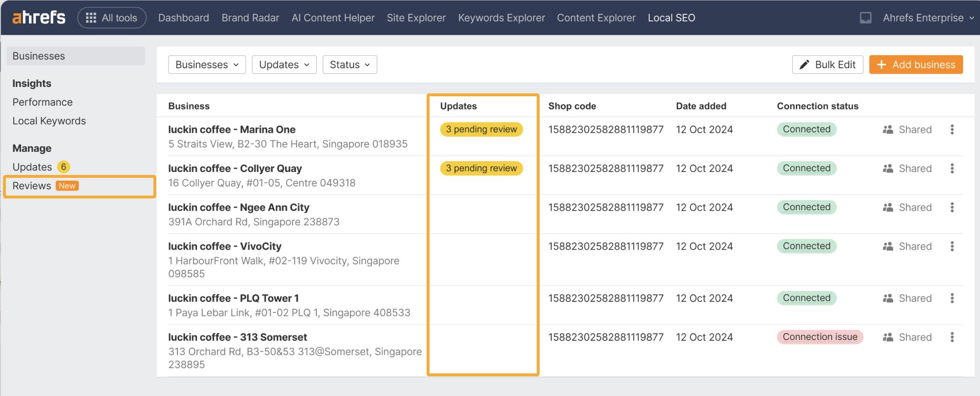Click Shared people icon for Collyer Quay
Image resolution: width=980 pixels, height=396 pixels.
click(888, 169)
